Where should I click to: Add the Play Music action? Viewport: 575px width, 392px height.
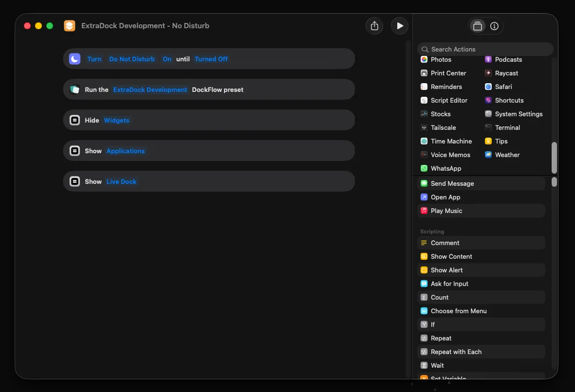[x=481, y=211]
